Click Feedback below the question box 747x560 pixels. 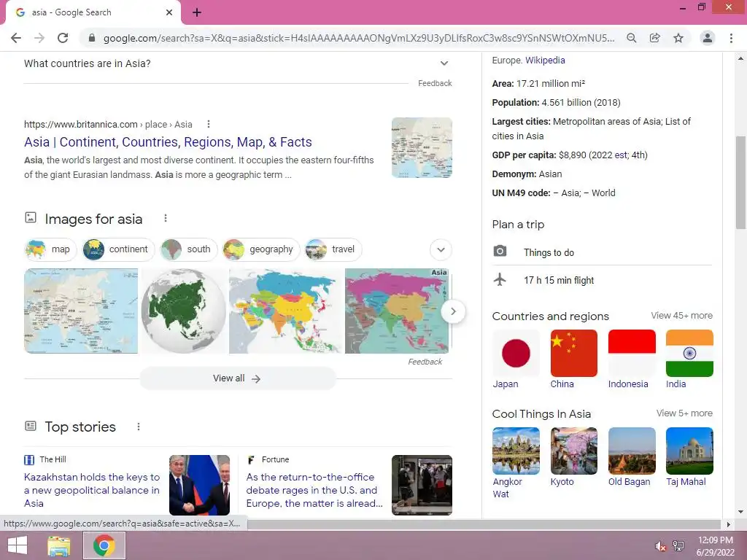tap(435, 83)
